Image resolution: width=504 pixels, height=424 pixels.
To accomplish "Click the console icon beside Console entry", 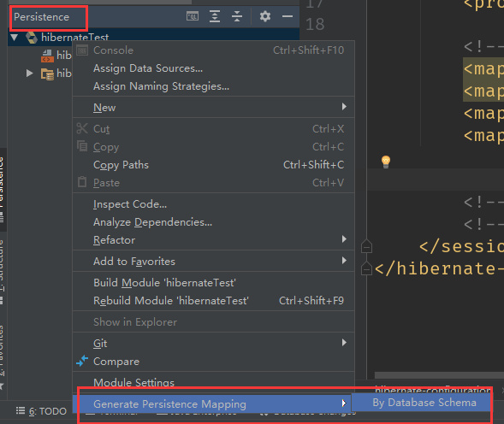I will 82,50.
